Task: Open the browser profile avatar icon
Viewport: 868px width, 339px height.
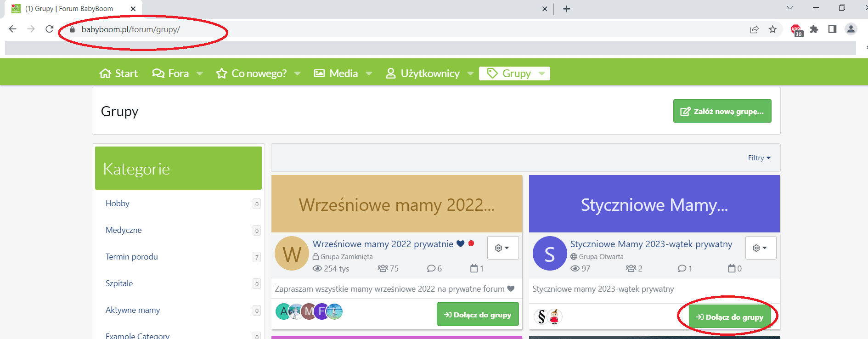Action: click(x=851, y=29)
